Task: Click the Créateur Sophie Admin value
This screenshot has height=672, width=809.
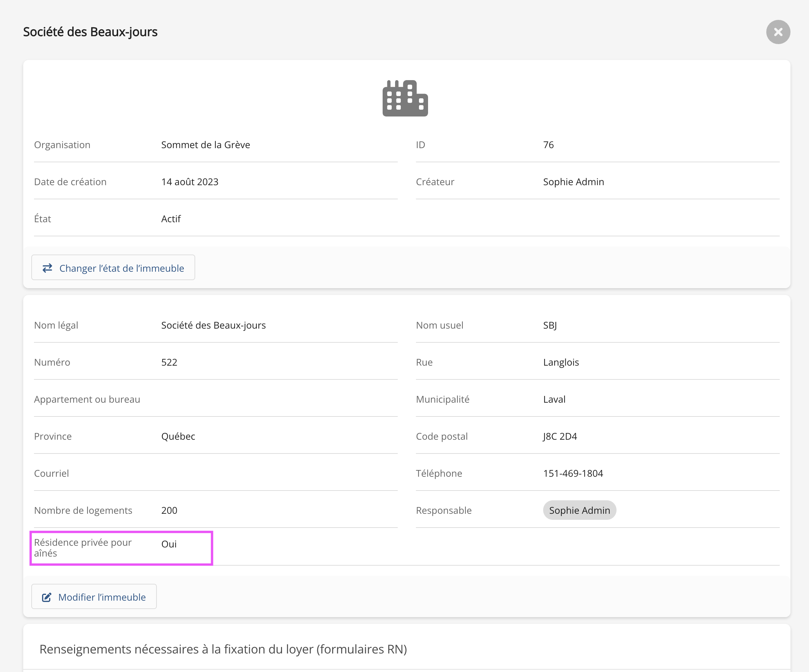Action: 573,182
